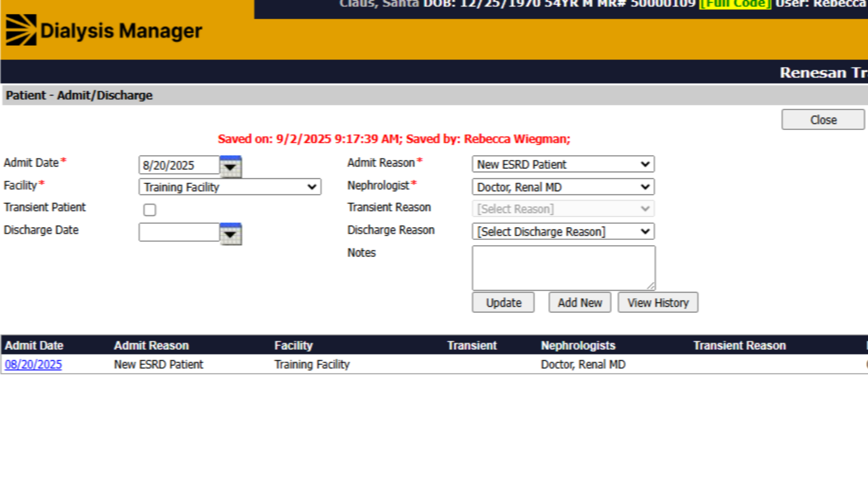The height and width of the screenshot is (503, 868).
Task: Open the Admit Date calendar picker
Action: (x=231, y=166)
